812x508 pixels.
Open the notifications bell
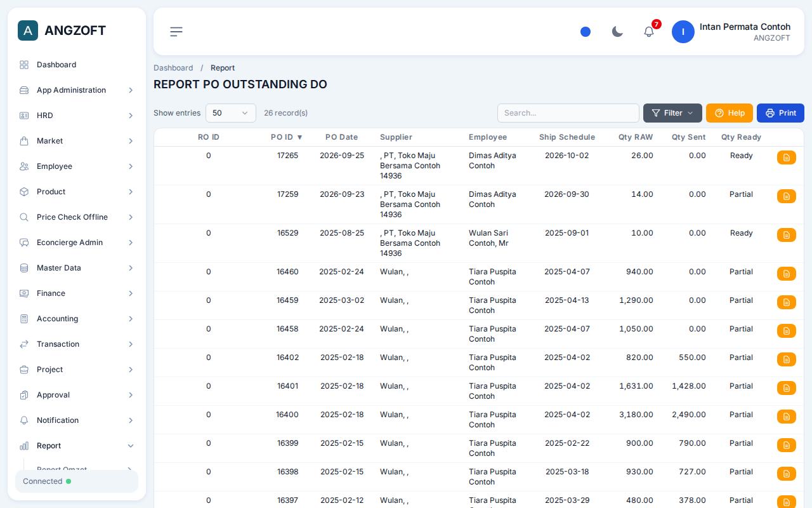coord(649,32)
